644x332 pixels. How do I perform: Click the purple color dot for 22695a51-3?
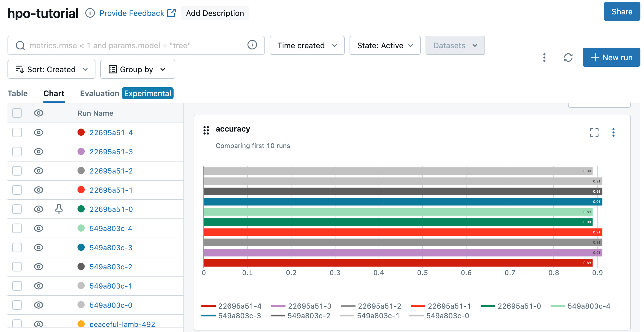coord(81,152)
